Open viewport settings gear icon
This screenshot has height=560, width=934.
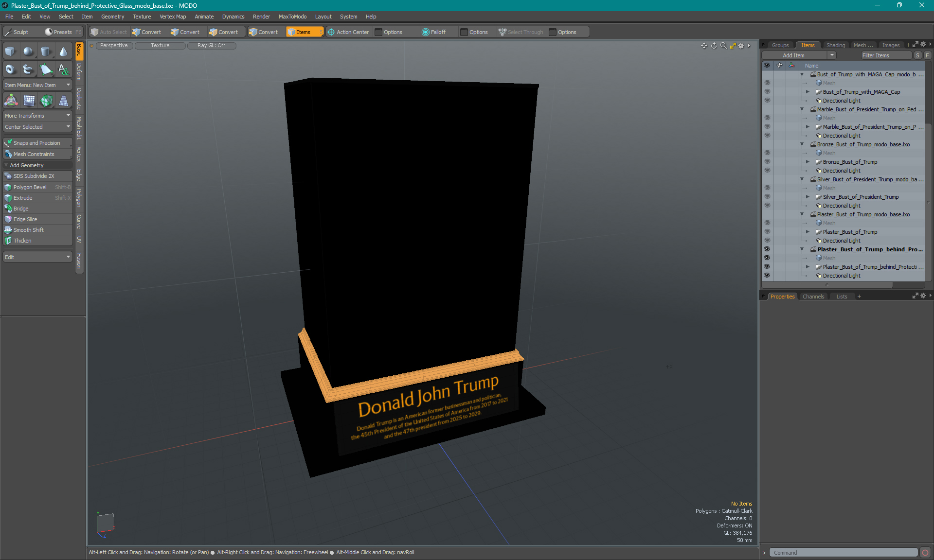point(741,46)
